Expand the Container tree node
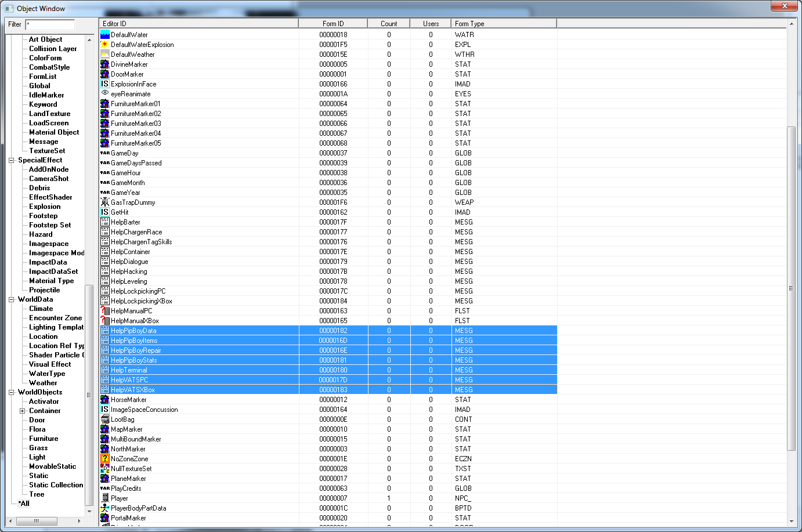802x532 pixels. (23, 411)
